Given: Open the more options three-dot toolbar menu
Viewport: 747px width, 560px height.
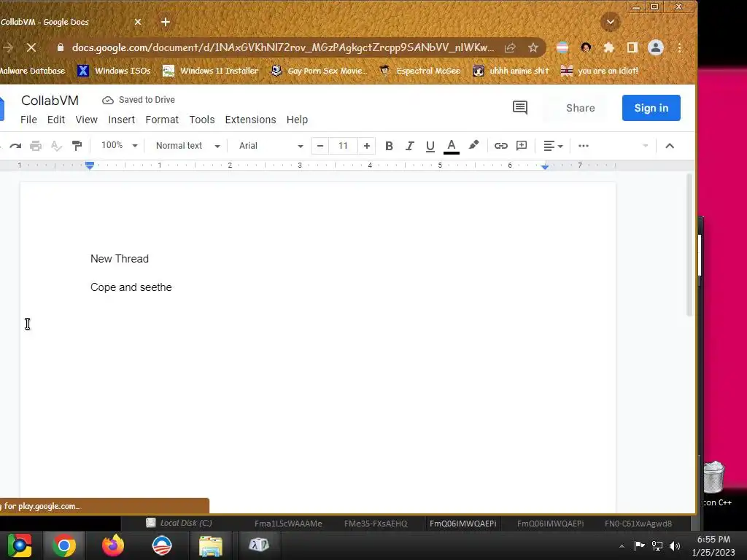Looking at the screenshot, I should (x=583, y=146).
